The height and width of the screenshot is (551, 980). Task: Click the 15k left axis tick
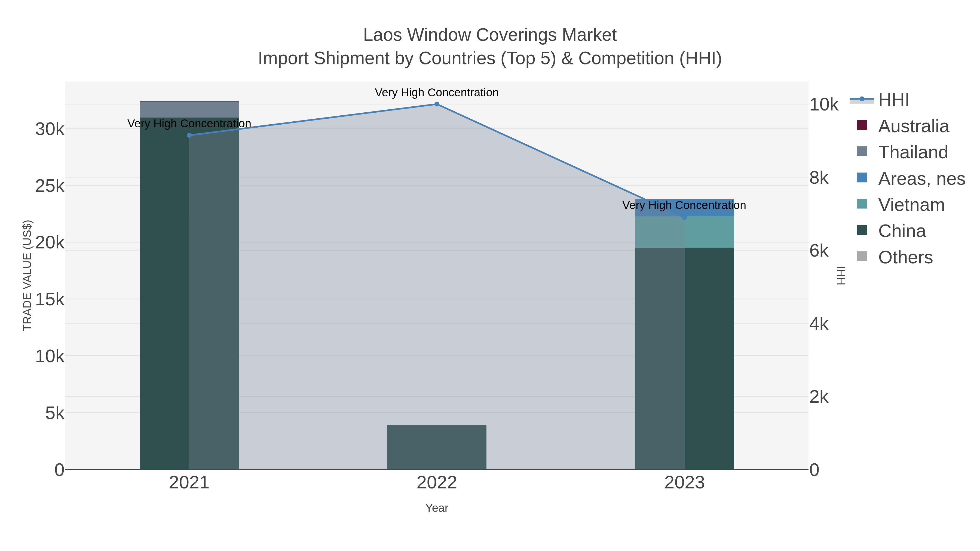[50, 300]
